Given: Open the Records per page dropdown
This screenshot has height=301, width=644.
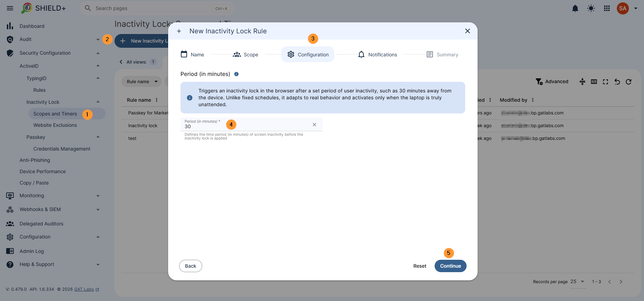Looking at the screenshot, I should 578,281.
